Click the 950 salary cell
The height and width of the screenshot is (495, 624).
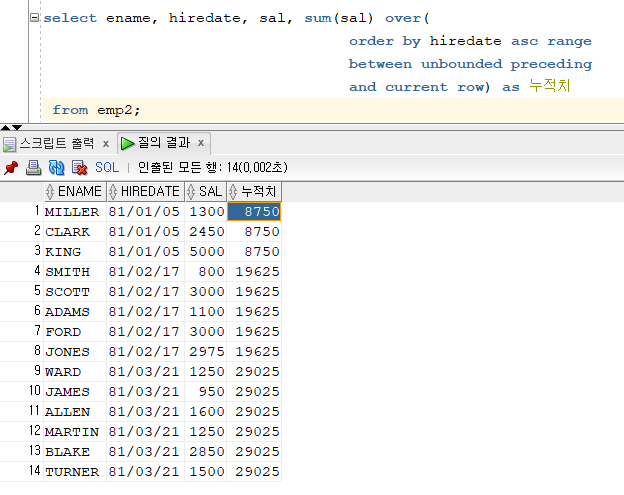206,392
